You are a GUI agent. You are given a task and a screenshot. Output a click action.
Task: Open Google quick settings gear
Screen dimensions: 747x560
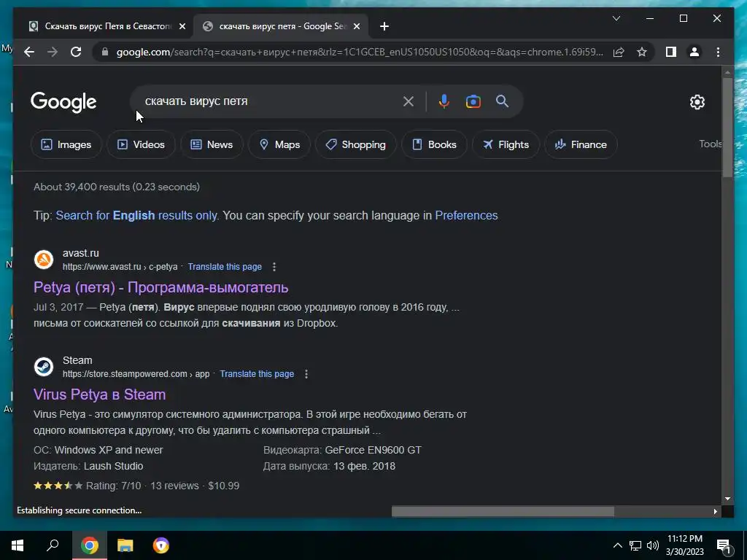(697, 102)
